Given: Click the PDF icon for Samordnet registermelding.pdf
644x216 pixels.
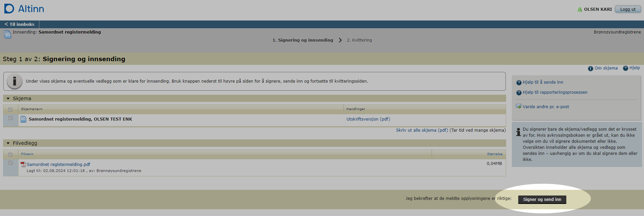Looking at the screenshot, I should [23, 164].
